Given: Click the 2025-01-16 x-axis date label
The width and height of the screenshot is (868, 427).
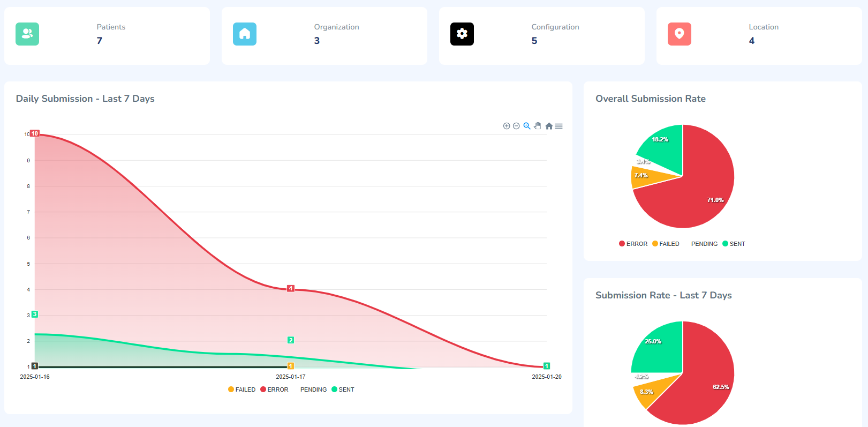Looking at the screenshot, I should [35, 377].
